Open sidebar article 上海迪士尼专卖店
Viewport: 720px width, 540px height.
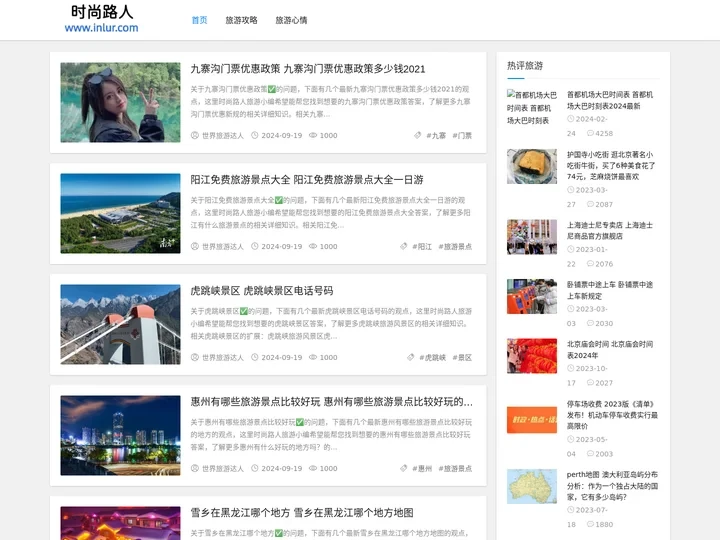[610, 231]
